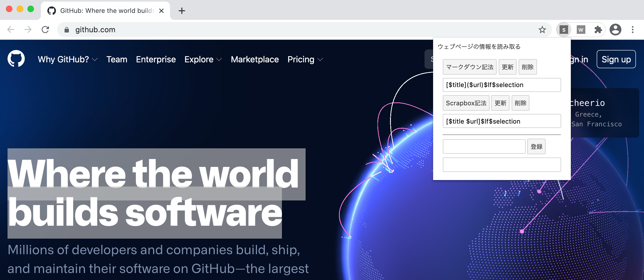Viewport: 644px width, 280px height.
Task: Click the W extension icon
Action: coord(581,30)
